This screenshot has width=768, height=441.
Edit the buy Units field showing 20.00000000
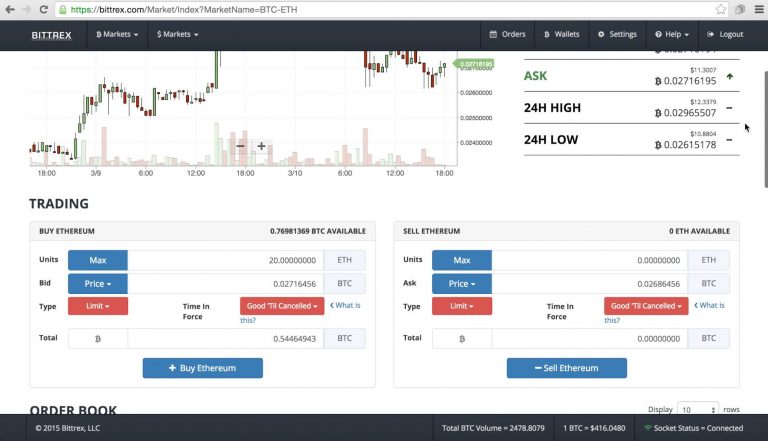(225, 260)
